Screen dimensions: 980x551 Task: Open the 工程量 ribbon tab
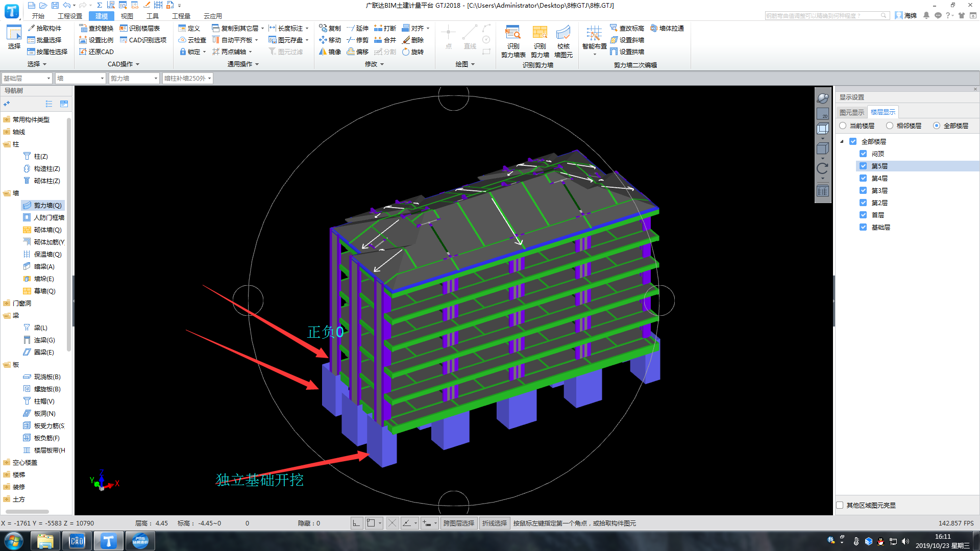pyautogui.click(x=181, y=16)
